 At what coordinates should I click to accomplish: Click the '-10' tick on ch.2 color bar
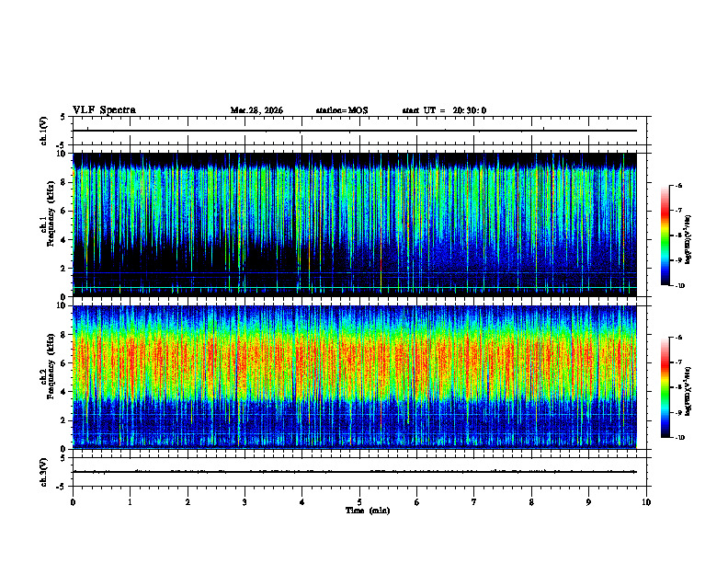click(x=679, y=438)
